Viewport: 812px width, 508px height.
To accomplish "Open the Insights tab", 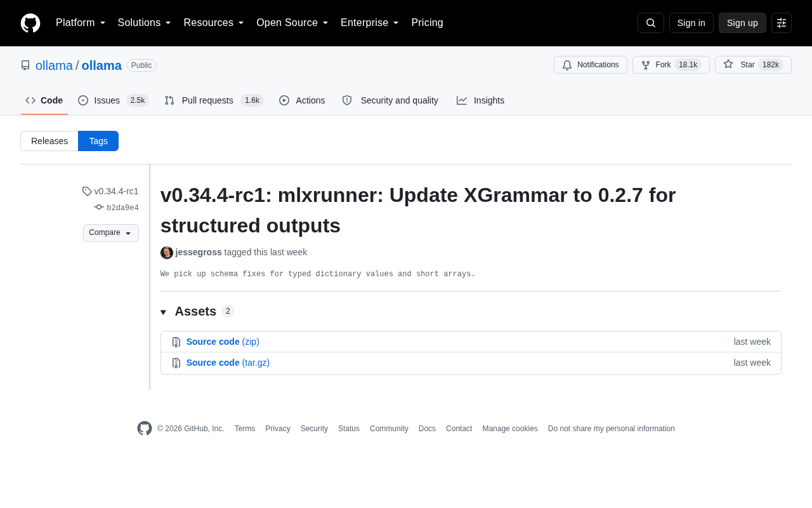I will (480, 100).
